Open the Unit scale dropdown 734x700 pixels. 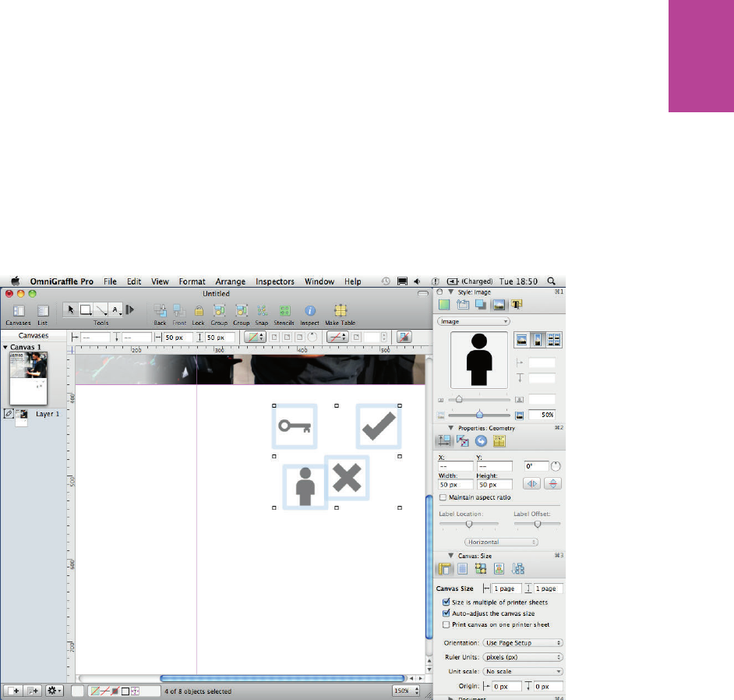pos(522,671)
